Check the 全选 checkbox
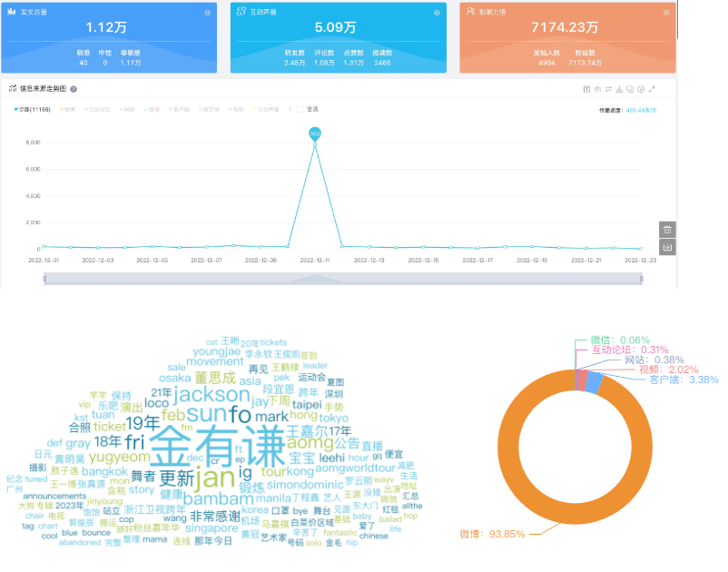Image resolution: width=728 pixels, height=572 pixels. tap(301, 109)
